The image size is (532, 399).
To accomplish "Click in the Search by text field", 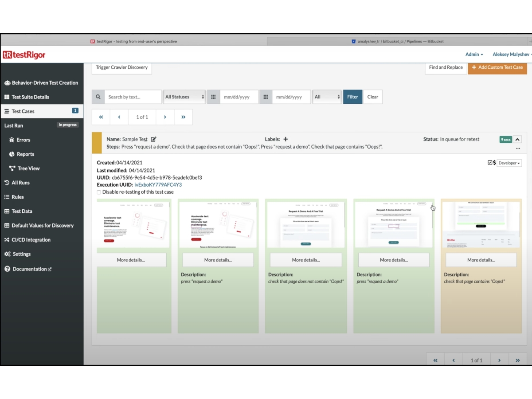I will tap(133, 97).
